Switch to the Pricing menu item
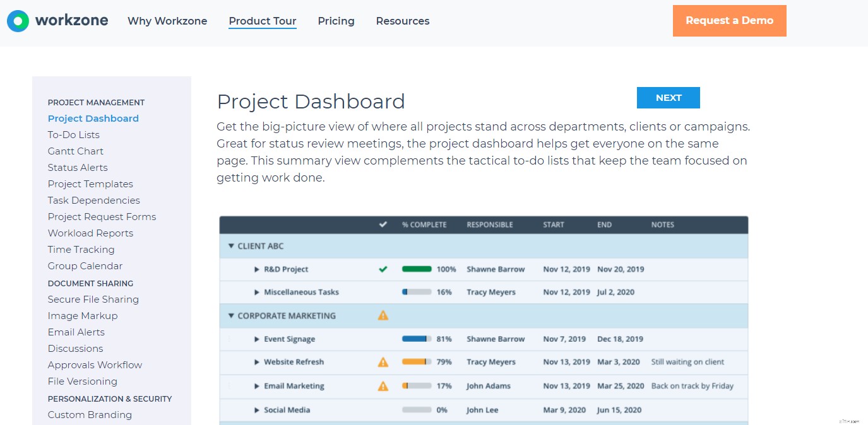868x425 pixels. coord(336,21)
